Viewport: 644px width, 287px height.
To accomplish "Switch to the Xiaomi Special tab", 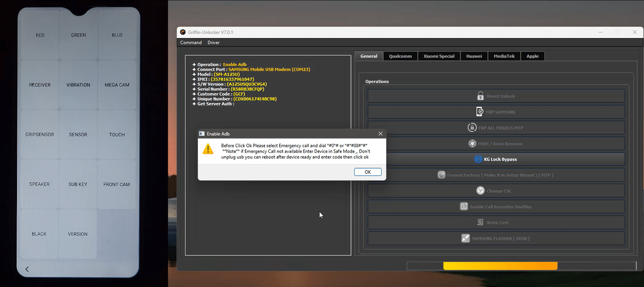I will click(x=439, y=56).
